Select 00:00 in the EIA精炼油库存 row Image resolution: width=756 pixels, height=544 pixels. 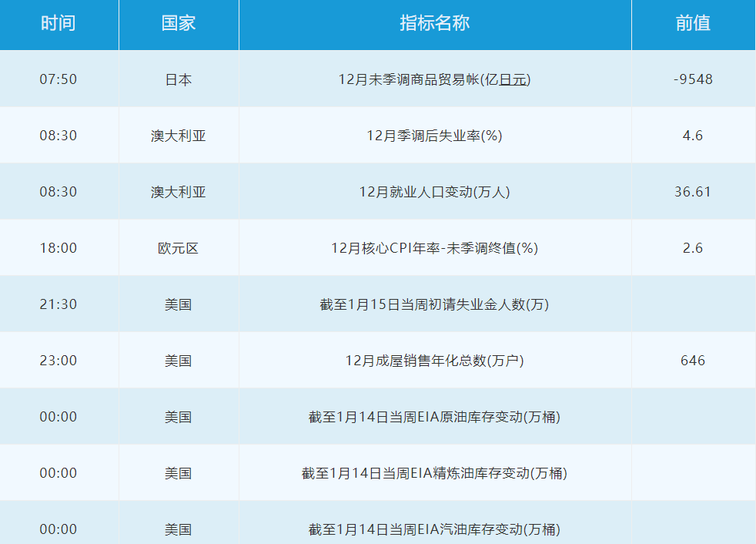59,473
